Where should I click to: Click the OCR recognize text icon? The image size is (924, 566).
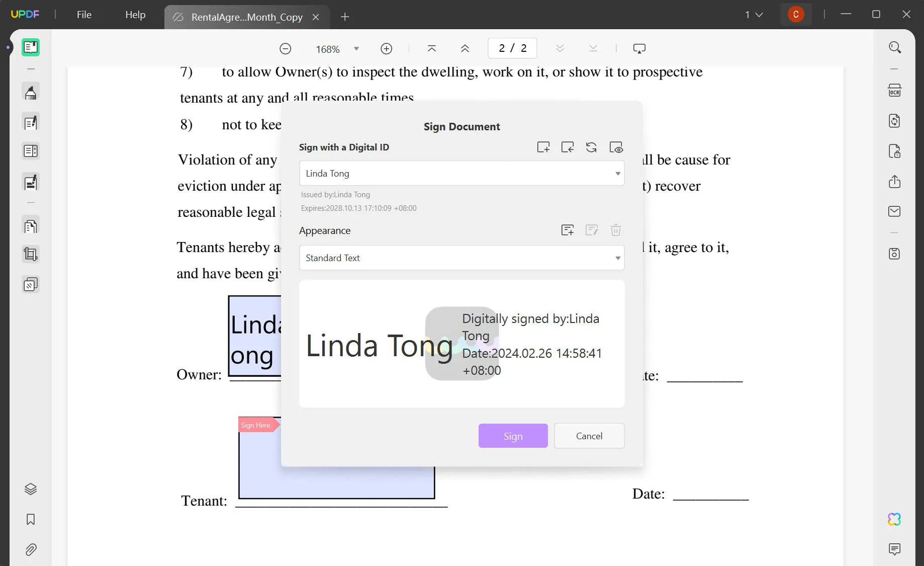(x=894, y=91)
